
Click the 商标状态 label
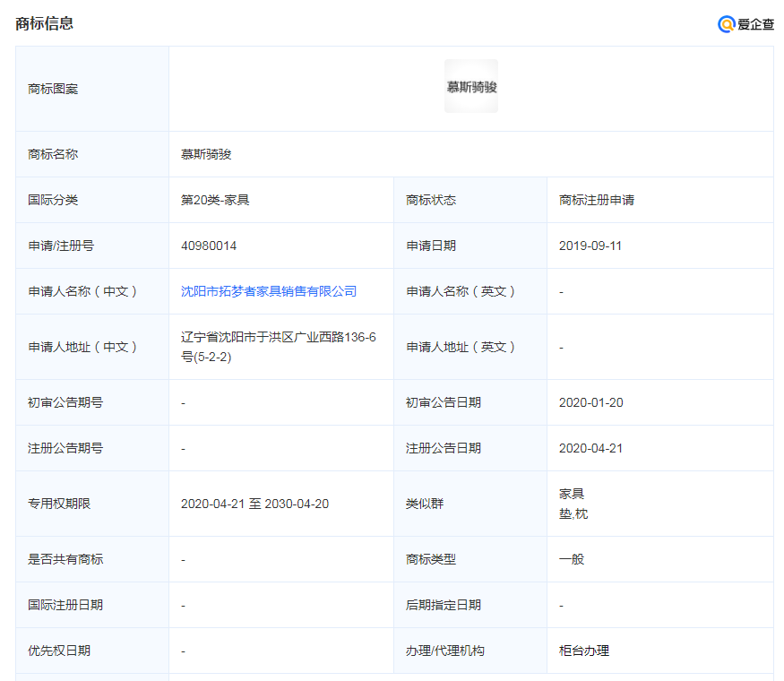coord(431,200)
